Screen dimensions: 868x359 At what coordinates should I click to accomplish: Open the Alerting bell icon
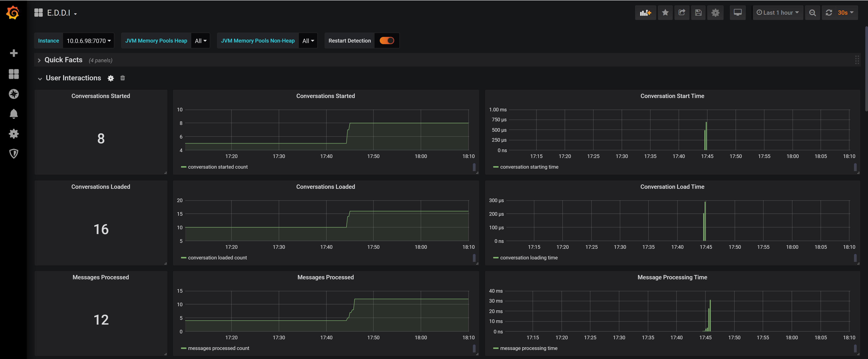14,114
